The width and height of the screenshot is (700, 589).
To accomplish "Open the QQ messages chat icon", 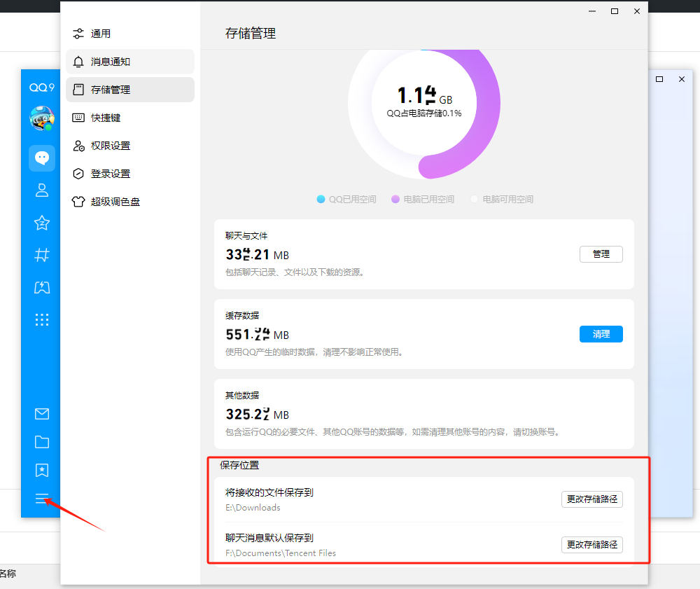I will 42,158.
